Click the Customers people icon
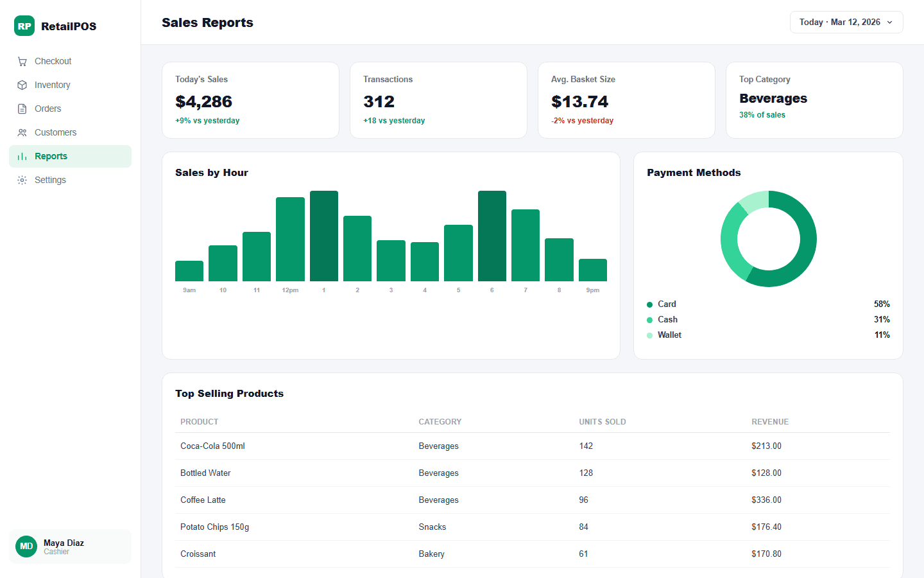The width and height of the screenshot is (924, 578). point(22,133)
